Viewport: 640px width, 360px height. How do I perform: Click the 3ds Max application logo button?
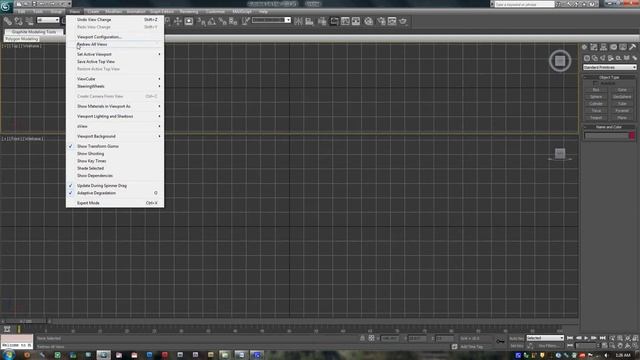pyautogui.click(x=6, y=6)
